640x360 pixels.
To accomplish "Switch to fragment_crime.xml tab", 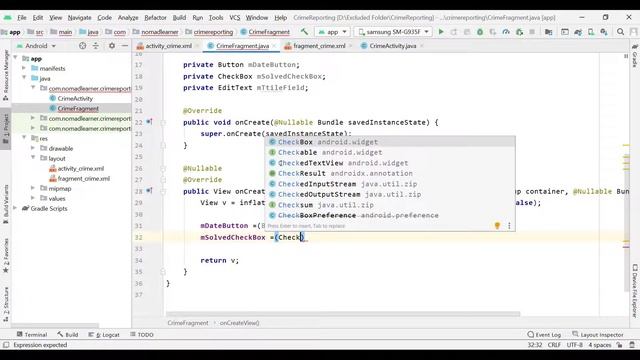I will [319, 46].
